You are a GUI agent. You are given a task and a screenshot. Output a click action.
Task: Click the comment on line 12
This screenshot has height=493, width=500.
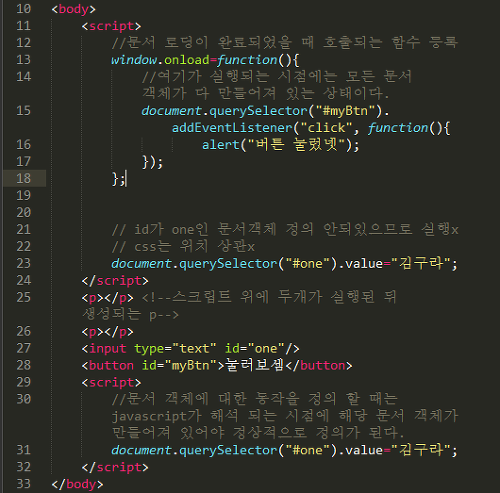[285, 43]
